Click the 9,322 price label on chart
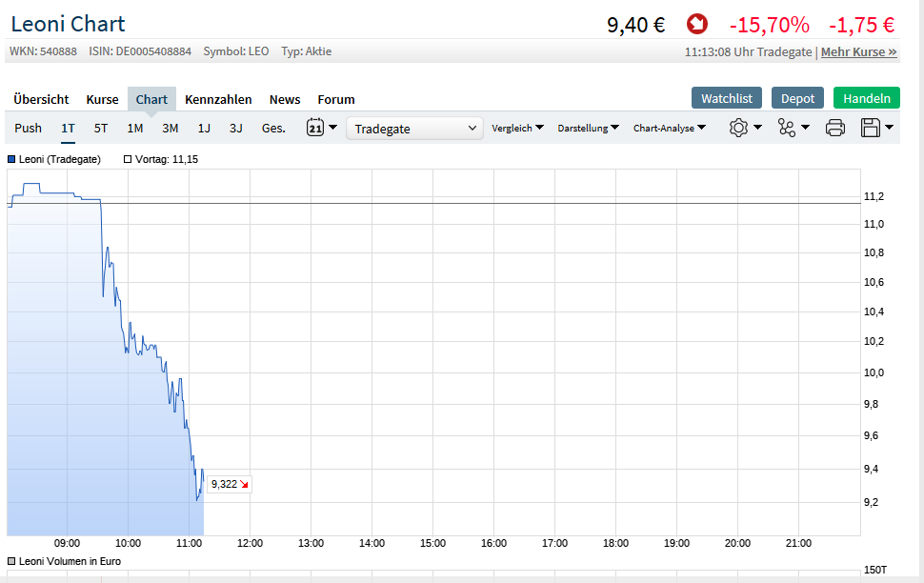The height and width of the screenshot is (583, 924). (230, 484)
